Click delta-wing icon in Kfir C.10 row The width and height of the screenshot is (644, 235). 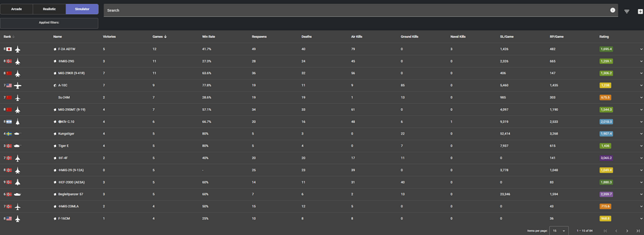[17, 122]
